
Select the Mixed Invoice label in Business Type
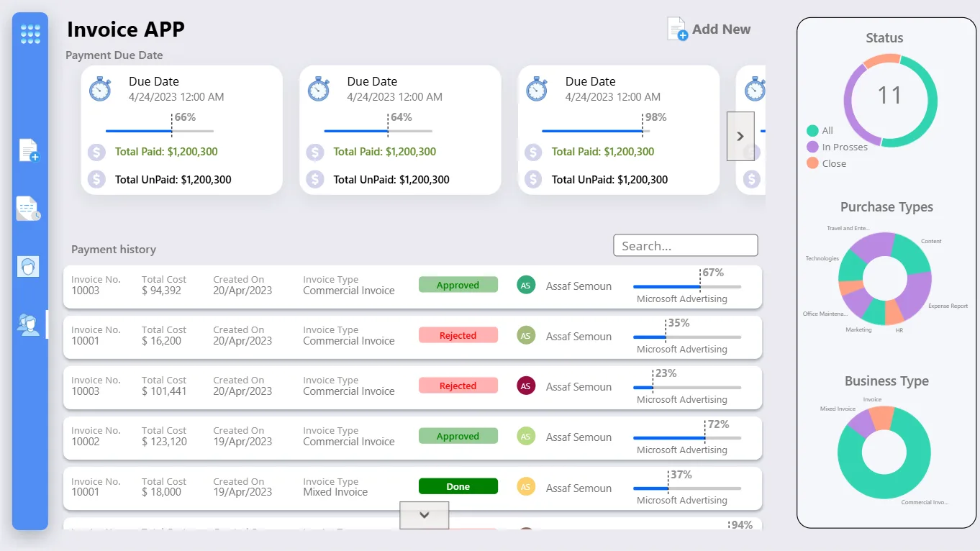click(838, 409)
